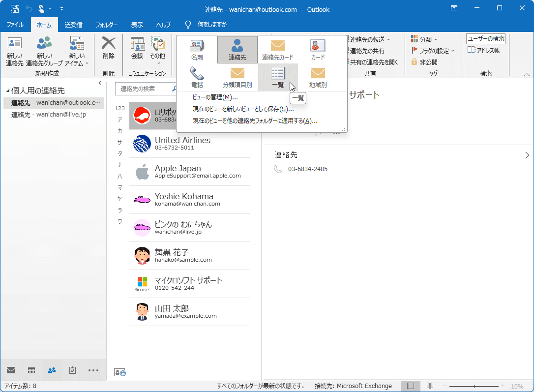Viewport: 534px width, 392px height.
Task: Switch to Tasks in navigation bar
Action: [x=73, y=370]
